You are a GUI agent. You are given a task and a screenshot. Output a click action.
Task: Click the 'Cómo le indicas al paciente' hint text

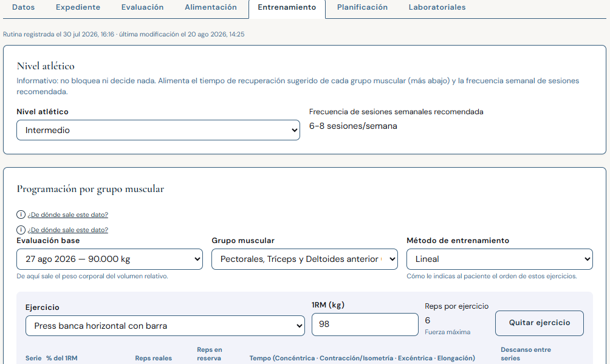point(492,276)
